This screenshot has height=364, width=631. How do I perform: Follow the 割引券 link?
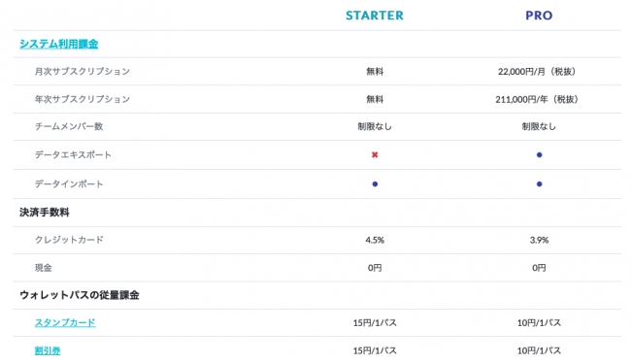[48, 350]
